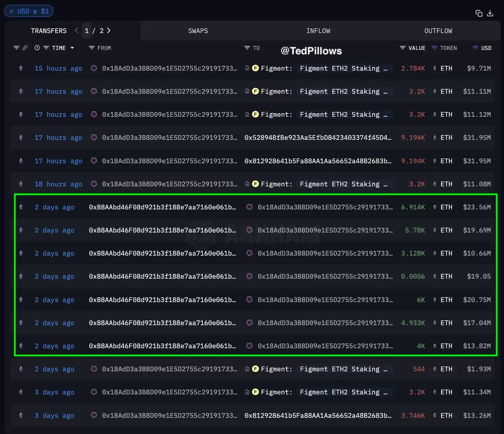Click the copy icon above the table
The width and height of the screenshot is (504, 434).
coord(479,13)
